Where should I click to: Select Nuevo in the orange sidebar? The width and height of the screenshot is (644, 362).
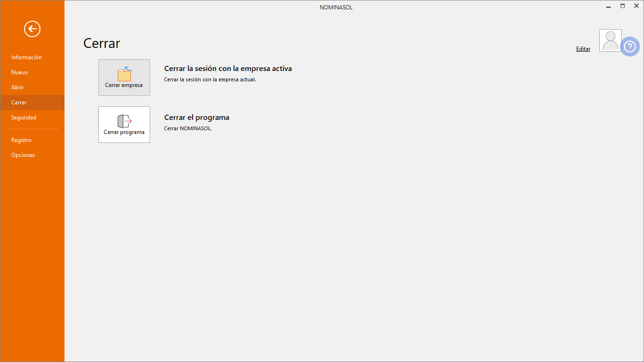[x=32, y=72]
